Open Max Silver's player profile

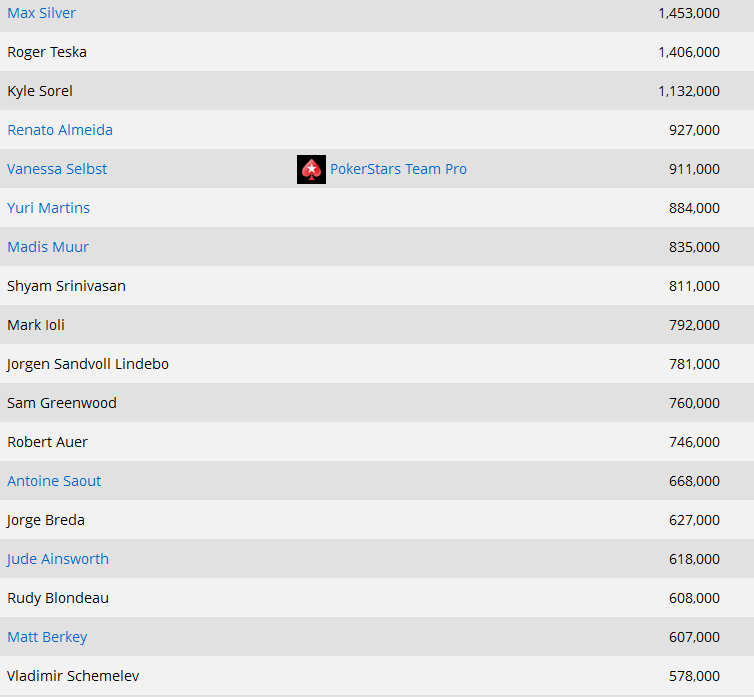pyautogui.click(x=41, y=13)
